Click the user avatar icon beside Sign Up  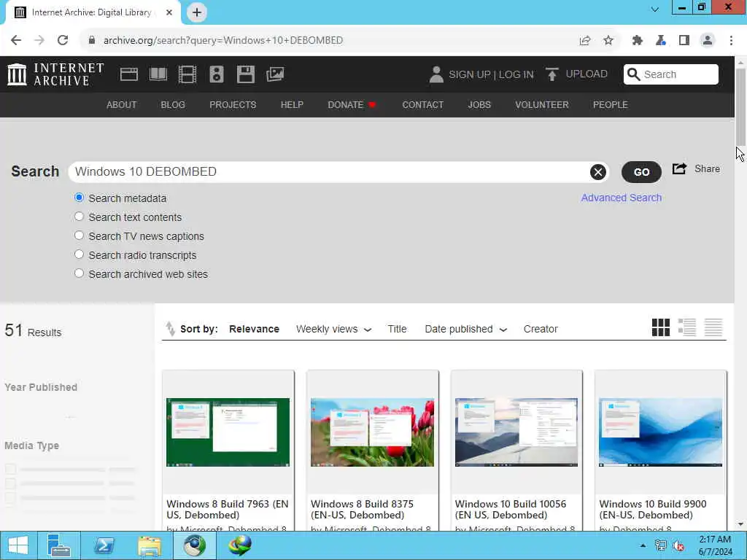click(436, 74)
